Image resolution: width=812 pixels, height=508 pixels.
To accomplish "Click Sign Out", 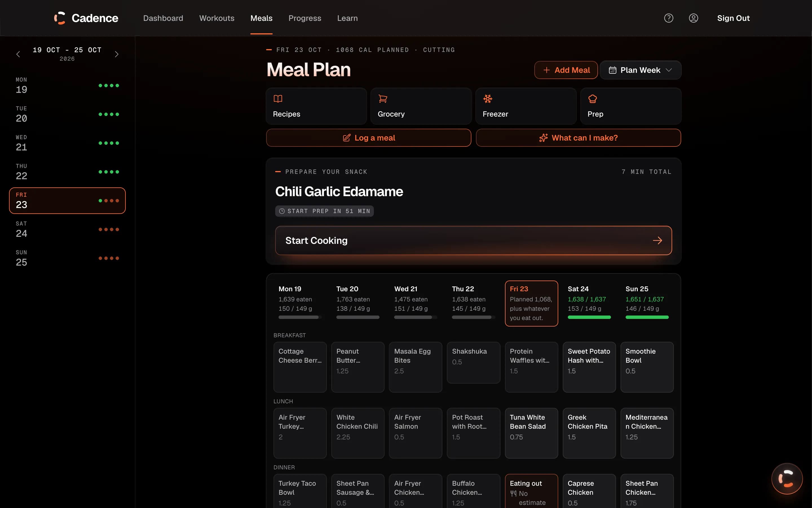I will tap(733, 18).
